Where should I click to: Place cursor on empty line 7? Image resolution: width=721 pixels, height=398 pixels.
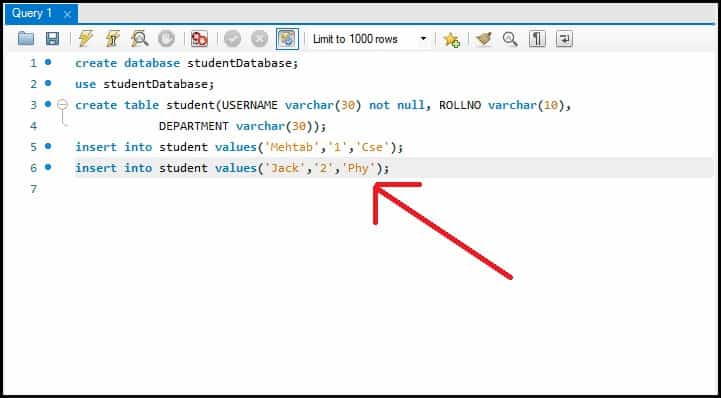pos(394,189)
